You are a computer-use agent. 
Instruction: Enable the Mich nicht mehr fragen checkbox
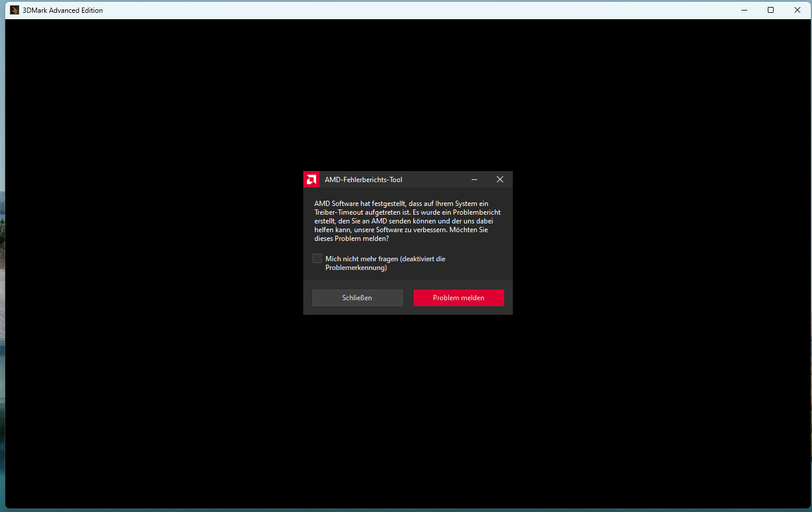317,258
